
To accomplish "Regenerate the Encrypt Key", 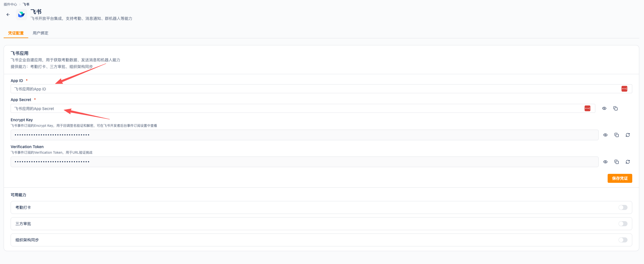I will point(628,135).
